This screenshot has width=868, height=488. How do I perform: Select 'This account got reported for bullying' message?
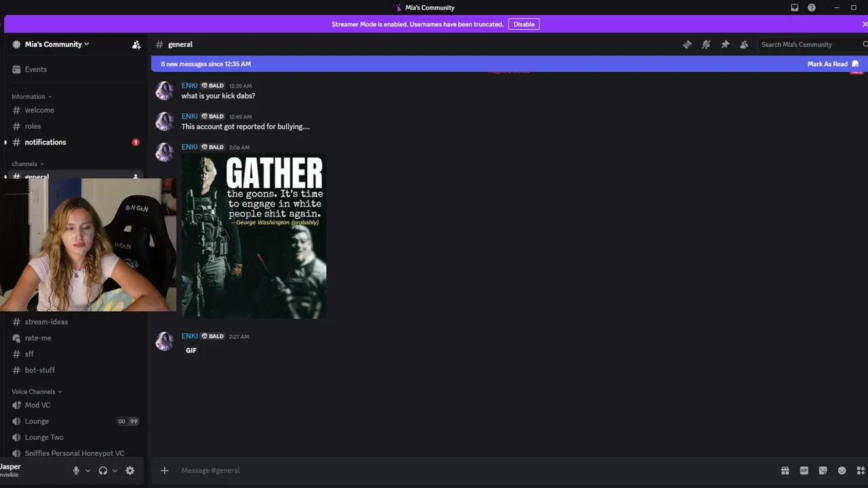coord(245,127)
